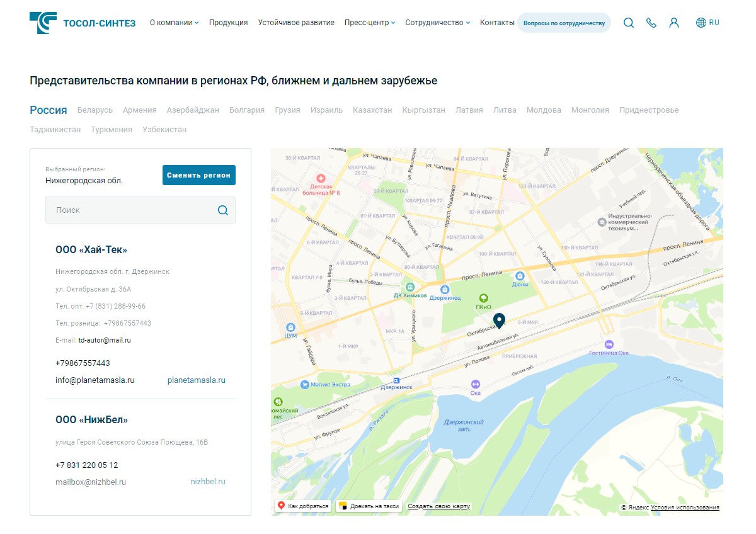
Task: Select Болгария country tab
Action: coord(247,110)
